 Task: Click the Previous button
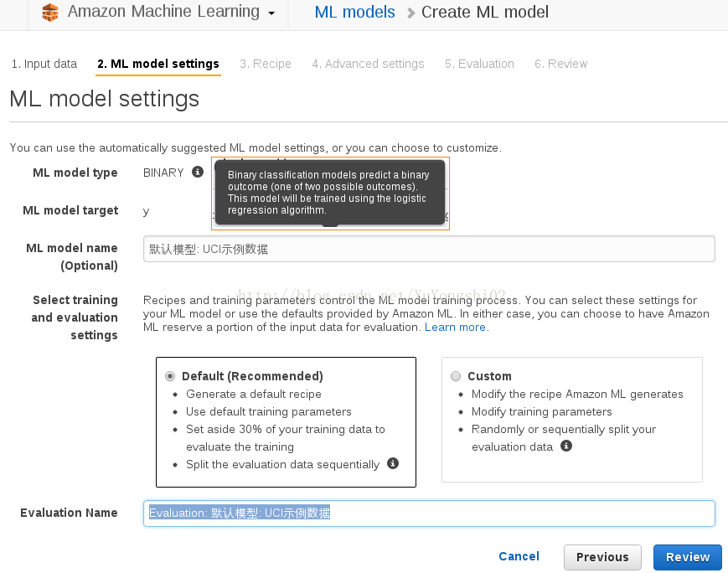(602, 557)
